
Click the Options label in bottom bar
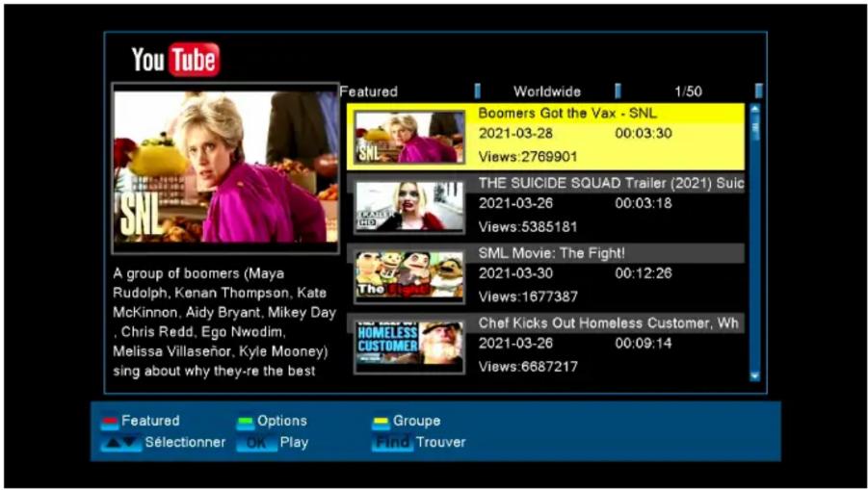281,421
